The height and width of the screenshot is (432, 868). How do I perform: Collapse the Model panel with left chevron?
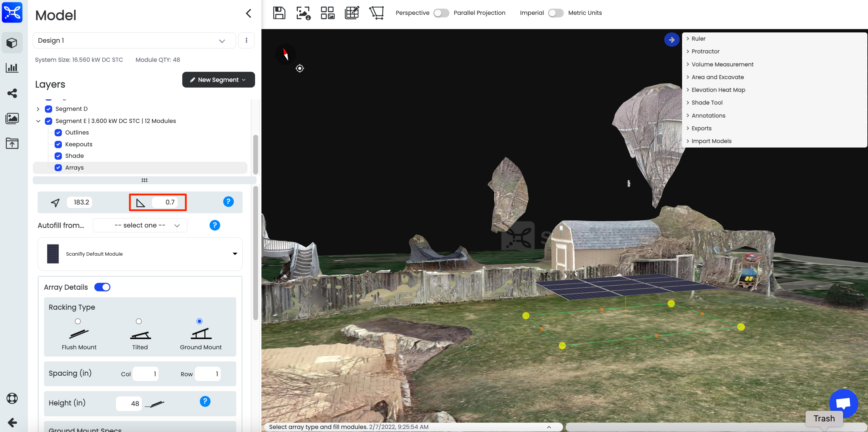tap(249, 13)
